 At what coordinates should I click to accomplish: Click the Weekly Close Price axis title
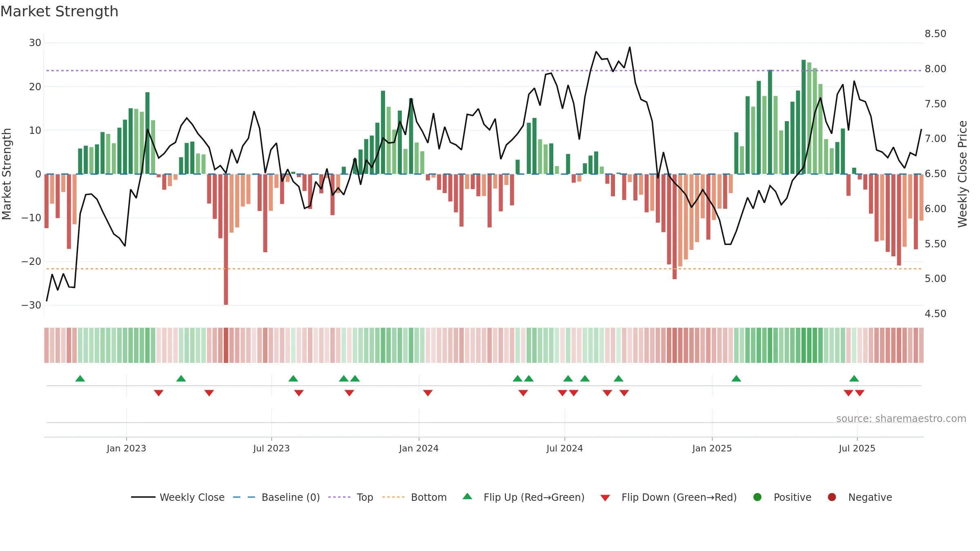point(962,174)
